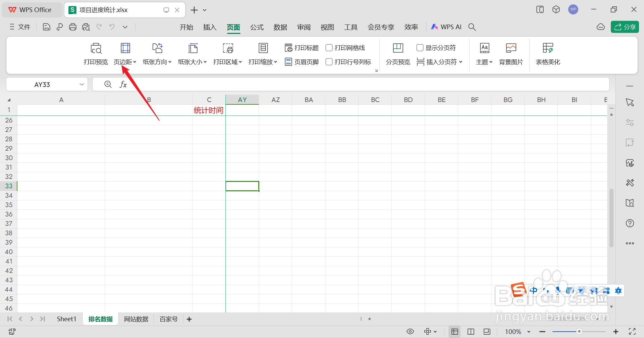Switch to the 视图 view tab

tap(327, 27)
